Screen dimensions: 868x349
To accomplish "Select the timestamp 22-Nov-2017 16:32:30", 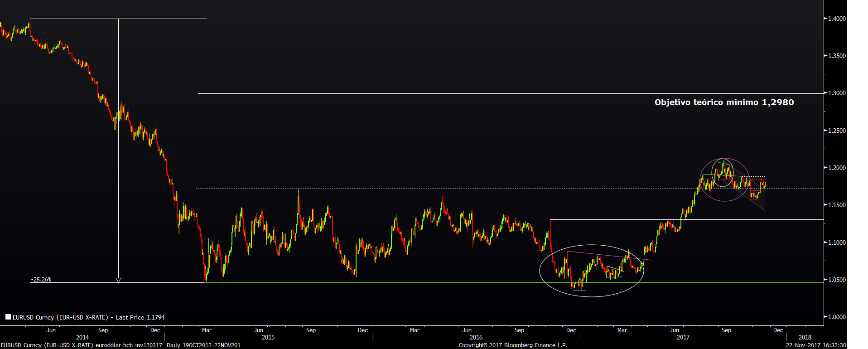I will (x=816, y=345).
